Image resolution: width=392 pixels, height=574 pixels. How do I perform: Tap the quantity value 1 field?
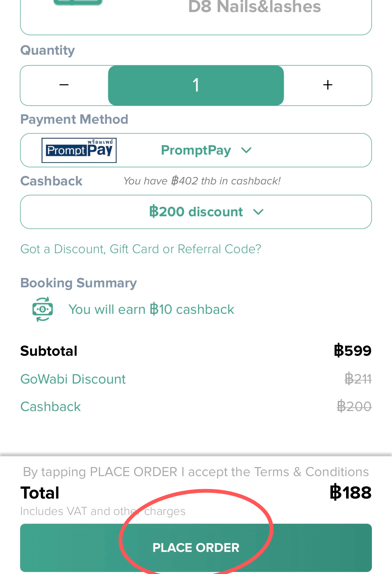[x=196, y=85]
